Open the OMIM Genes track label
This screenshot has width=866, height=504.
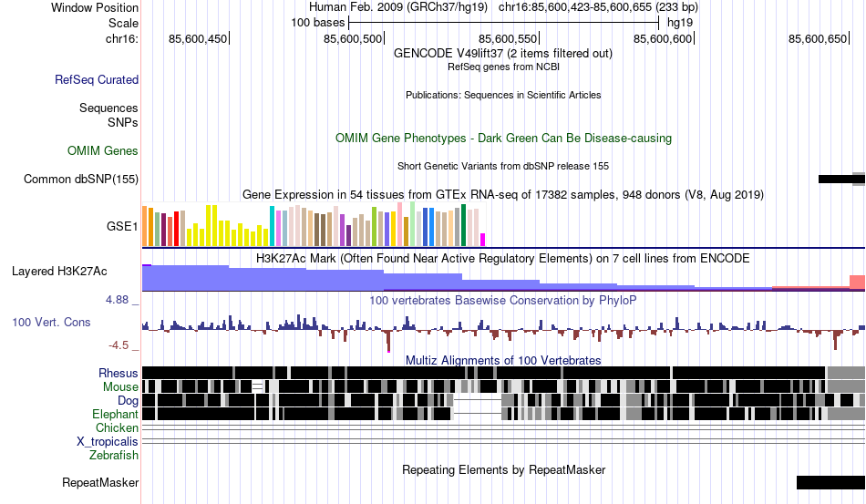pyautogui.click(x=103, y=150)
